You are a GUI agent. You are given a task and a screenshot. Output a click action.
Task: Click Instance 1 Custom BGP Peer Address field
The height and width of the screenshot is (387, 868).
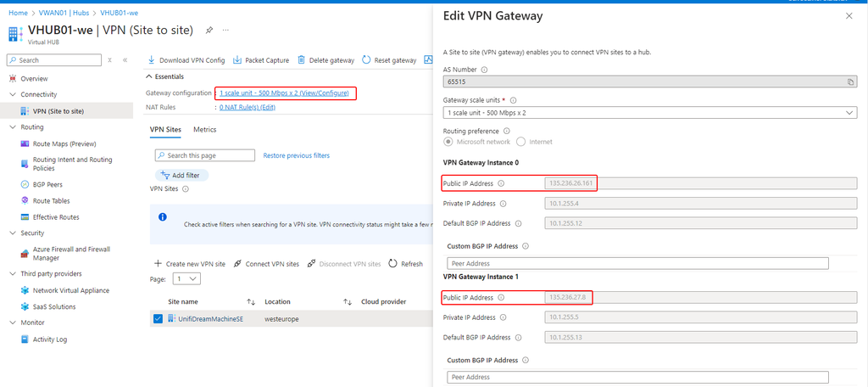pos(637,377)
